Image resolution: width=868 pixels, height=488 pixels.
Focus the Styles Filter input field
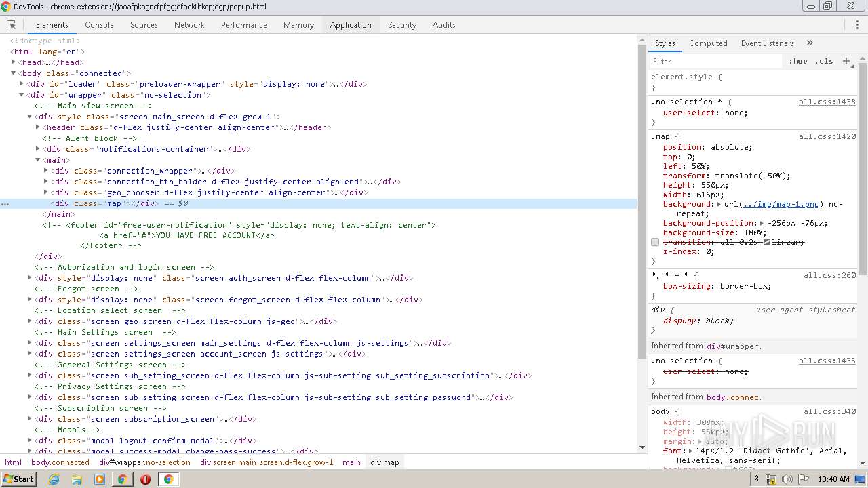(717, 61)
